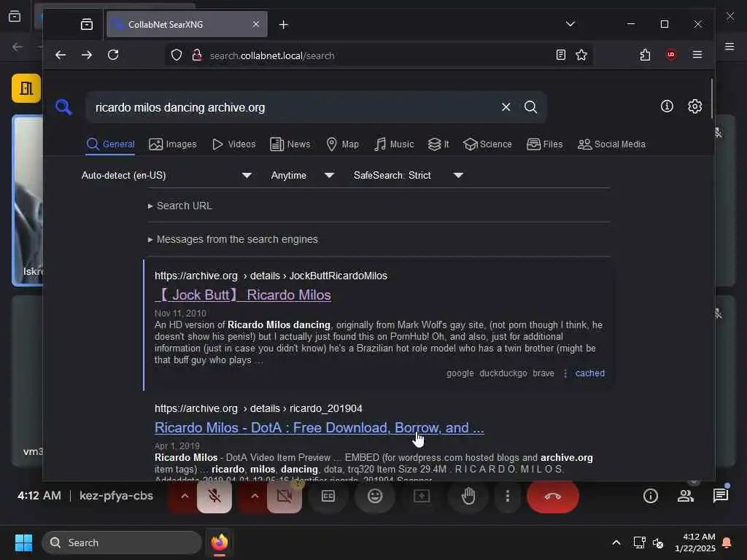Open the meeting chat panel icon
The height and width of the screenshot is (560, 747).
tap(721, 496)
